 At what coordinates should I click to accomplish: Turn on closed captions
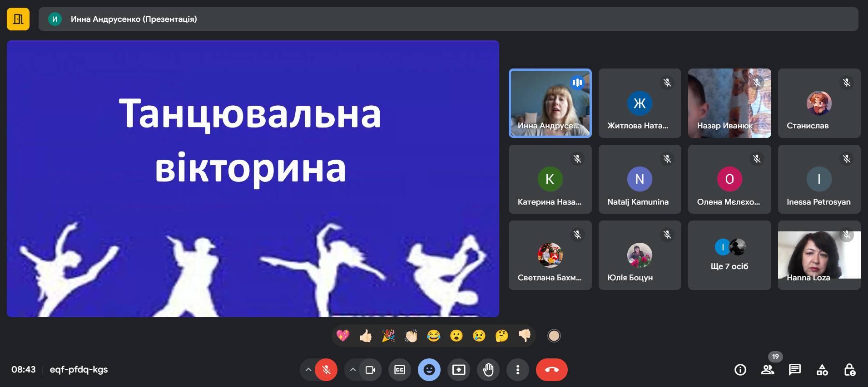(x=400, y=370)
